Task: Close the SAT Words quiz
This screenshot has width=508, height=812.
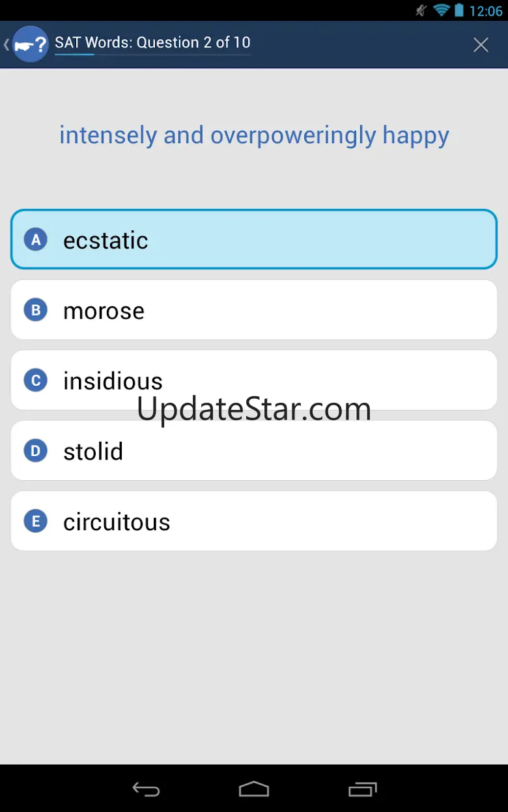Action: [481, 44]
